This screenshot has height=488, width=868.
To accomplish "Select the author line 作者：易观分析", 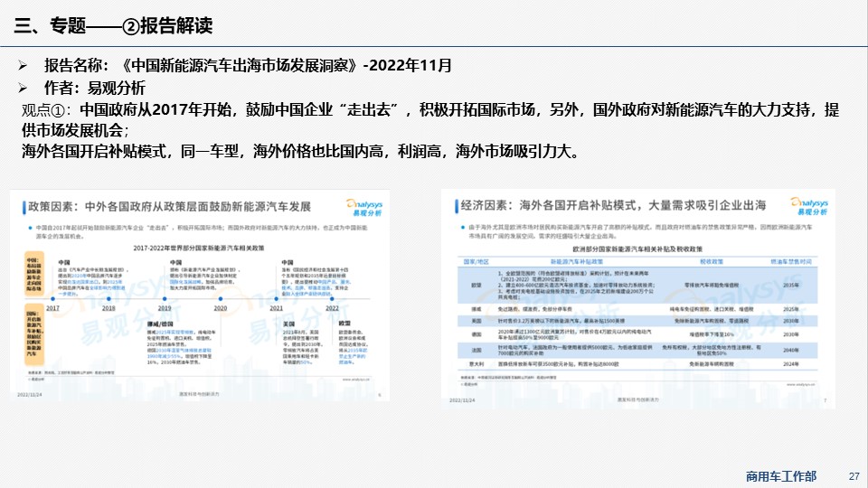I will [x=95, y=88].
